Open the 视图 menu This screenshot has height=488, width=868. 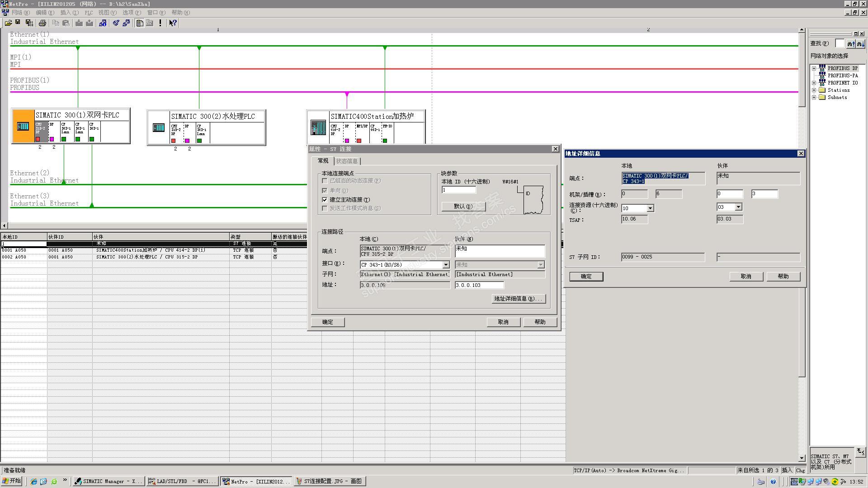click(x=107, y=13)
